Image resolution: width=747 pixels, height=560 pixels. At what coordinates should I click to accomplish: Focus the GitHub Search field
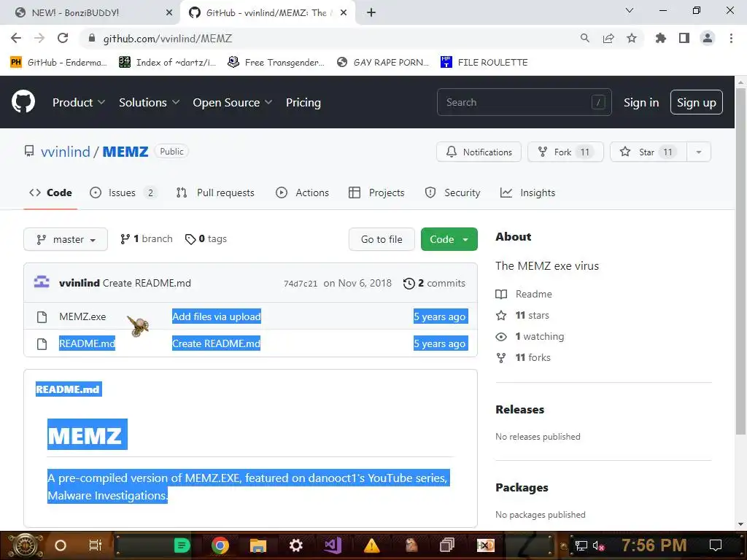pyautogui.click(x=524, y=102)
